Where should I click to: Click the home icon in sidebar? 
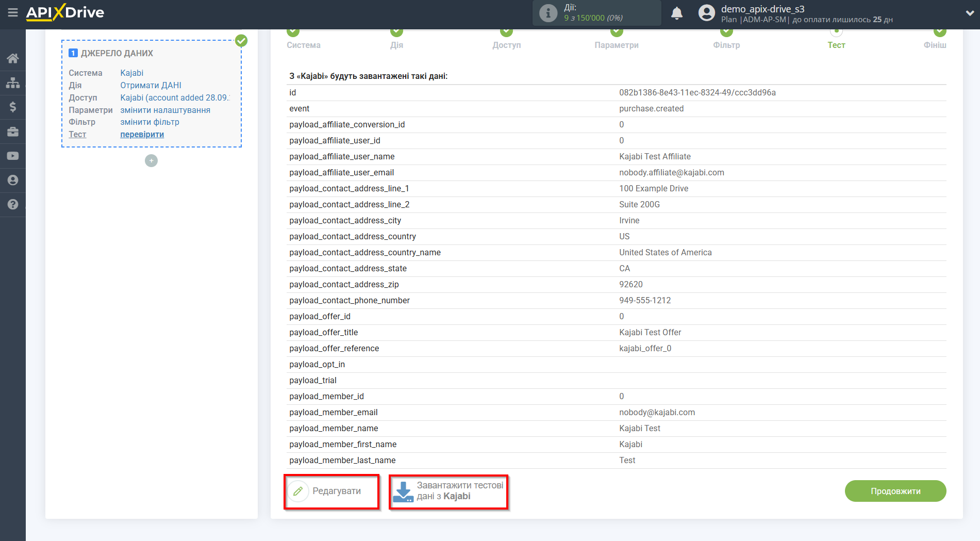(x=13, y=58)
